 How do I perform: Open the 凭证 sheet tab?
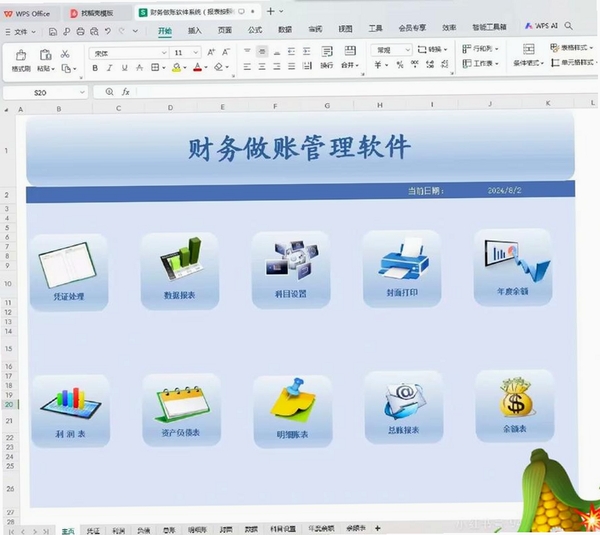pyautogui.click(x=93, y=531)
